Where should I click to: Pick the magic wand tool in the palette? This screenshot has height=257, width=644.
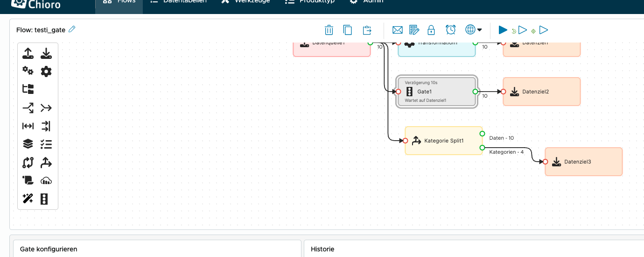pyautogui.click(x=28, y=199)
